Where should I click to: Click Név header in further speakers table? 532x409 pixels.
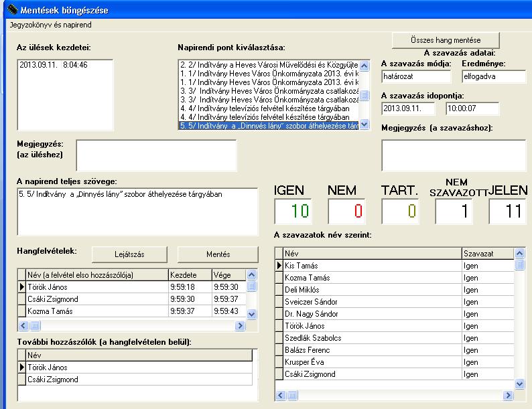pos(139,355)
